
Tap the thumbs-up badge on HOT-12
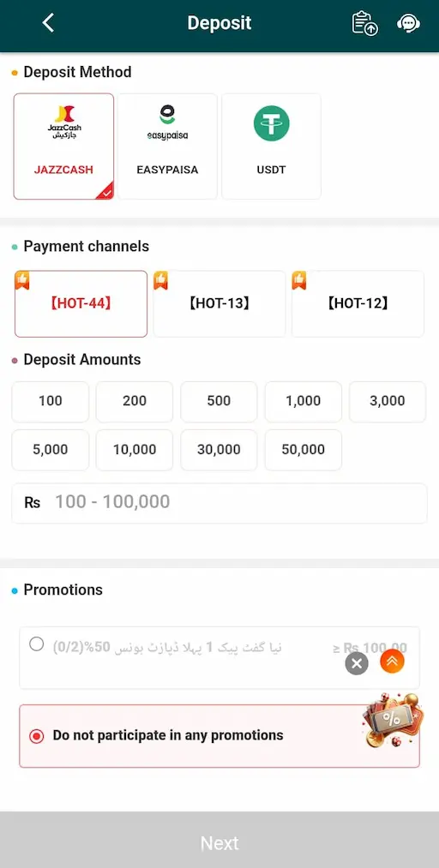pos(299,281)
